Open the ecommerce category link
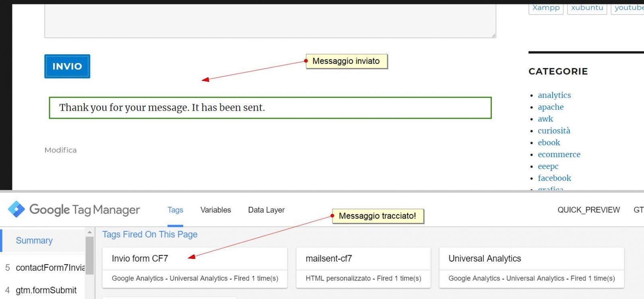 pos(559,155)
